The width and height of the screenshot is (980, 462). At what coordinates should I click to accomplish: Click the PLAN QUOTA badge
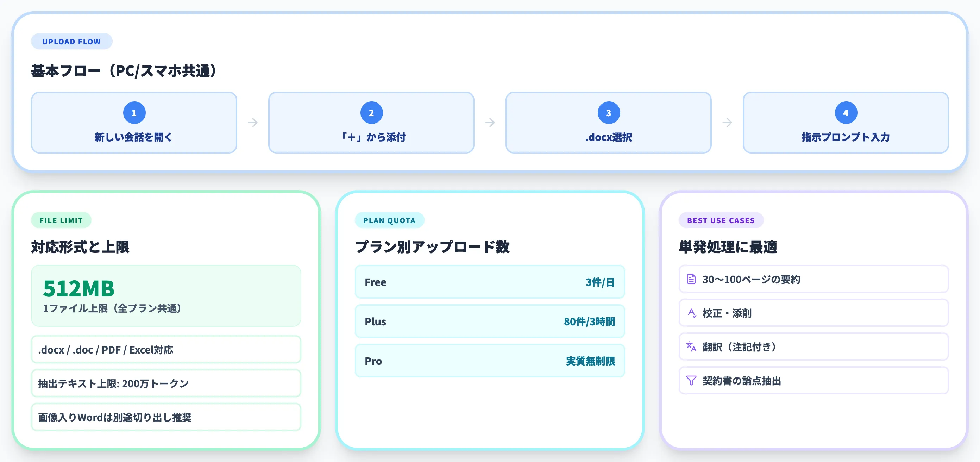point(390,220)
